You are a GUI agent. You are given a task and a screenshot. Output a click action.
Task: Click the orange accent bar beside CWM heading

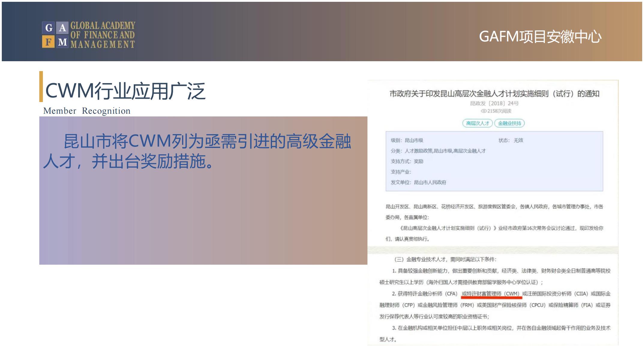[41, 86]
